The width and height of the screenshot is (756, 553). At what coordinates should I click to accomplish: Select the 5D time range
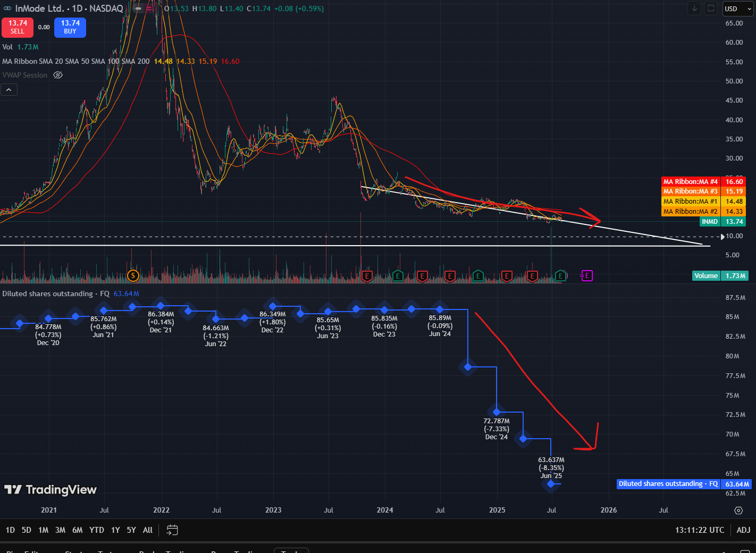tap(27, 530)
